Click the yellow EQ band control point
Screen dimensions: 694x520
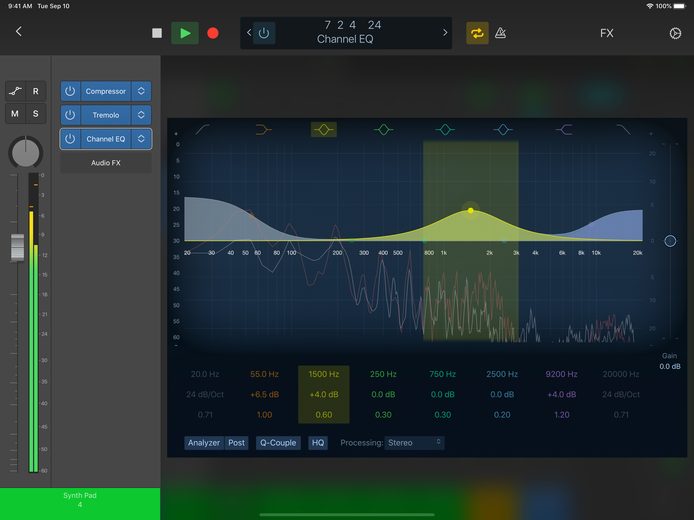(470, 211)
